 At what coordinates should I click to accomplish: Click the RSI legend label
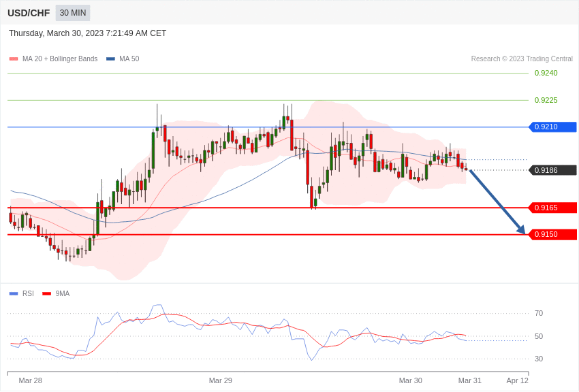pyautogui.click(x=28, y=294)
